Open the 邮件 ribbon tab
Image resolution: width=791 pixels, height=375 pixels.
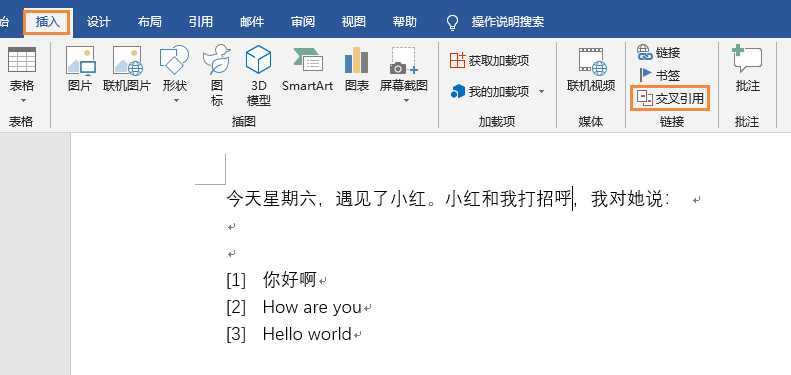[x=252, y=22]
